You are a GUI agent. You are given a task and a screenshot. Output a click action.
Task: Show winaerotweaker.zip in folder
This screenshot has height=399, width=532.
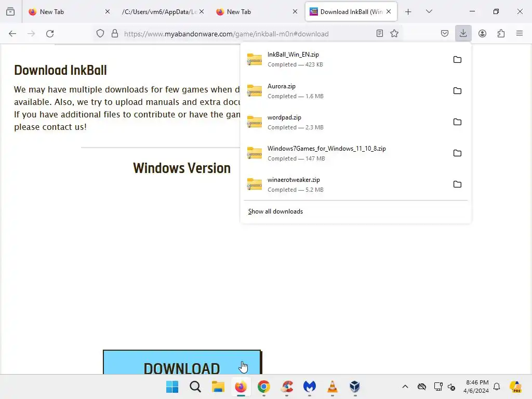pos(457,184)
